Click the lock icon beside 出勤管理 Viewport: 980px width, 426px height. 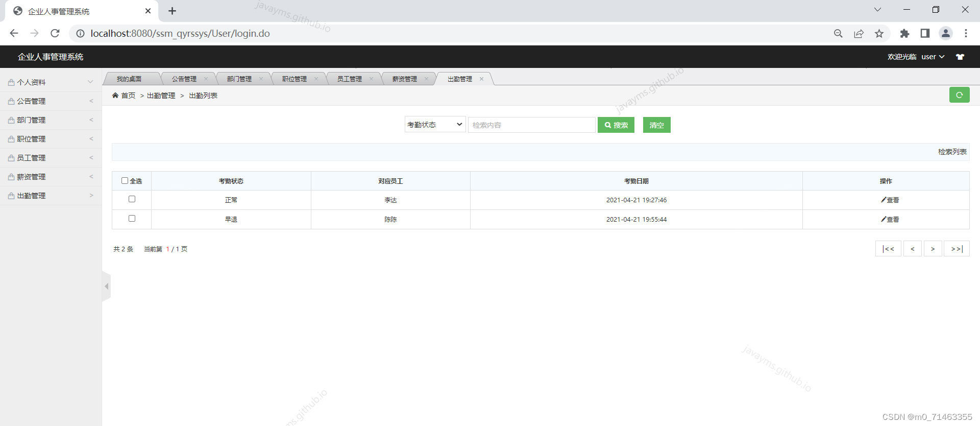[11, 196]
